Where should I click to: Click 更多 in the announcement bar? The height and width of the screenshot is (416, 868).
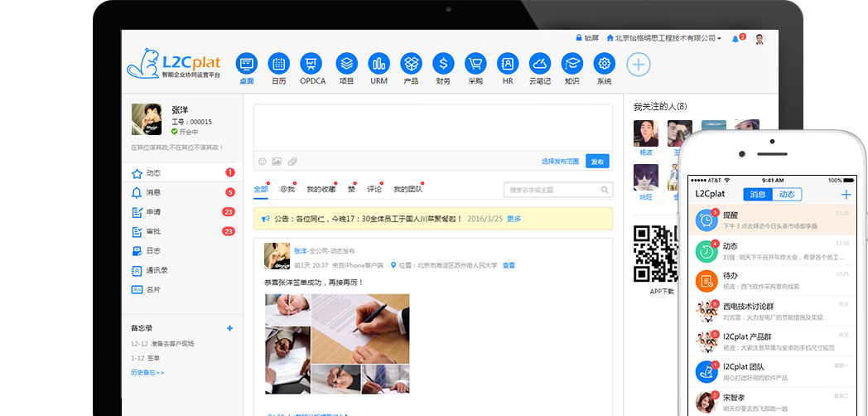514,219
